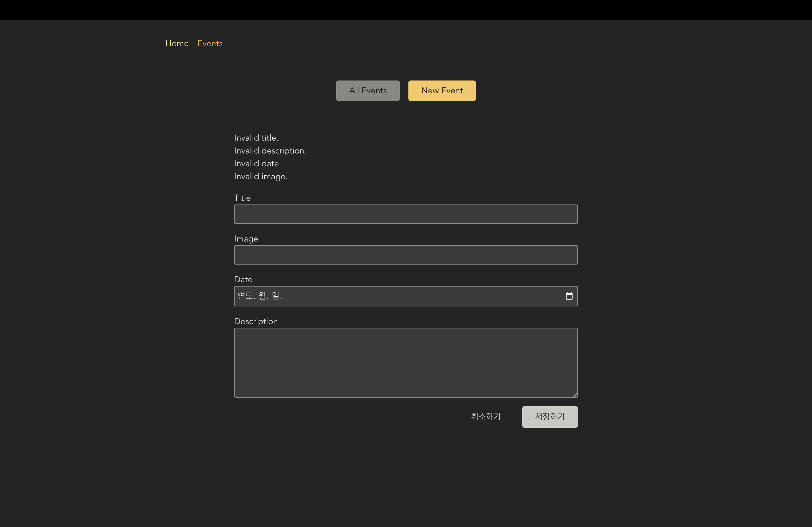The width and height of the screenshot is (812, 527).
Task: Click the 'Invalid image.' error message
Action: click(x=261, y=177)
